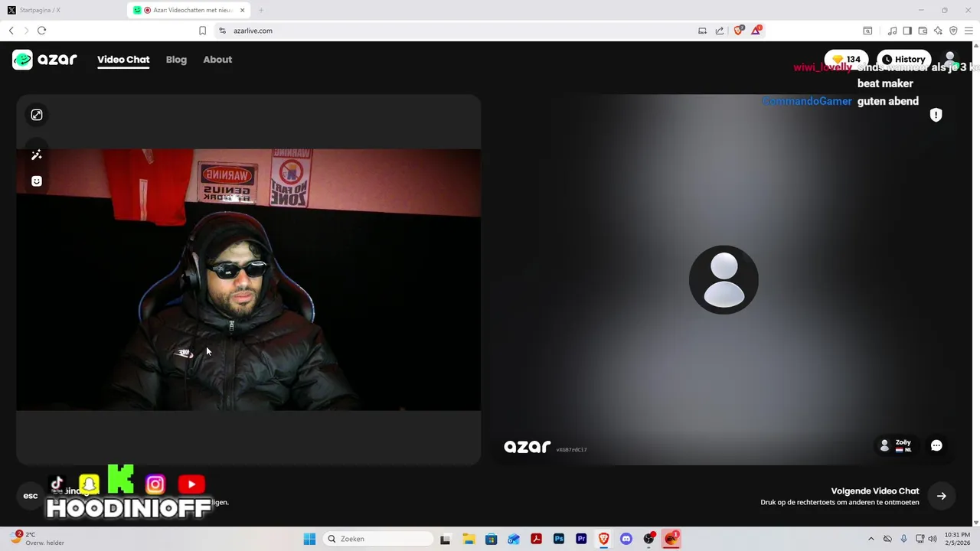Open the Brave VPN shield icon

pos(953,31)
